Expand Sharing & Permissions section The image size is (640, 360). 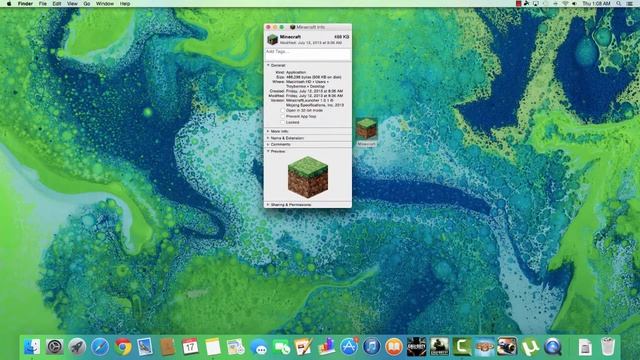tap(268, 204)
